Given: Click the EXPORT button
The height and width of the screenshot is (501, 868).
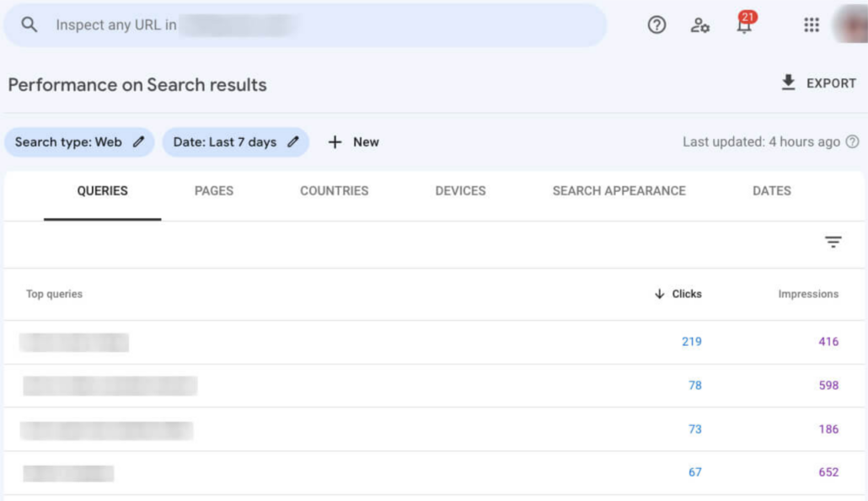Looking at the screenshot, I should tap(820, 83).
